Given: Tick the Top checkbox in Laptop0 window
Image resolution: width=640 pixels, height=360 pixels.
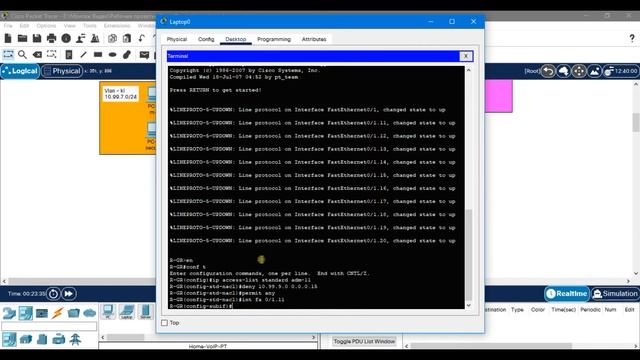Looking at the screenshot, I should click(x=164, y=323).
